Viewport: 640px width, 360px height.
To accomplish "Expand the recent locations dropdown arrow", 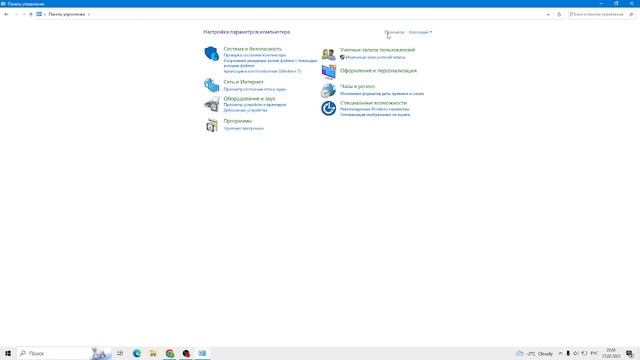I will (x=24, y=14).
